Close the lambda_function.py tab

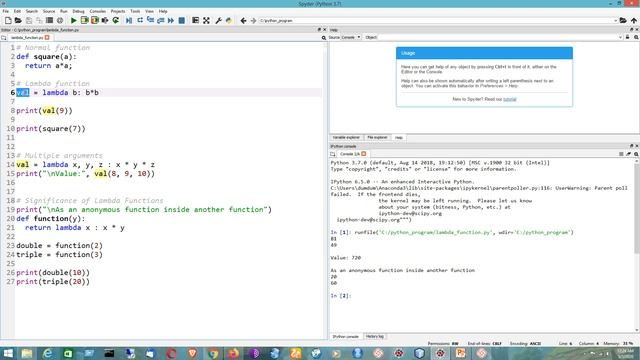pyautogui.click(x=47, y=38)
